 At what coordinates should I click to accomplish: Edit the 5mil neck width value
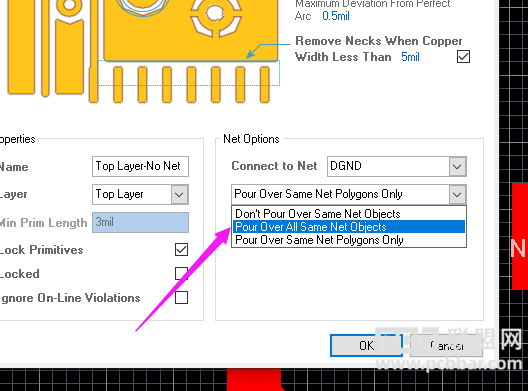pos(410,57)
